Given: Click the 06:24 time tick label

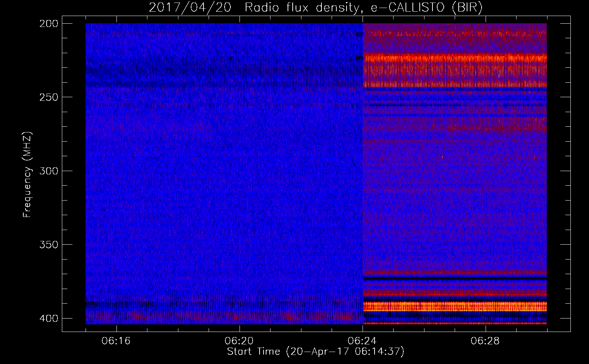Looking at the screenshot, I should coord(362,341).
